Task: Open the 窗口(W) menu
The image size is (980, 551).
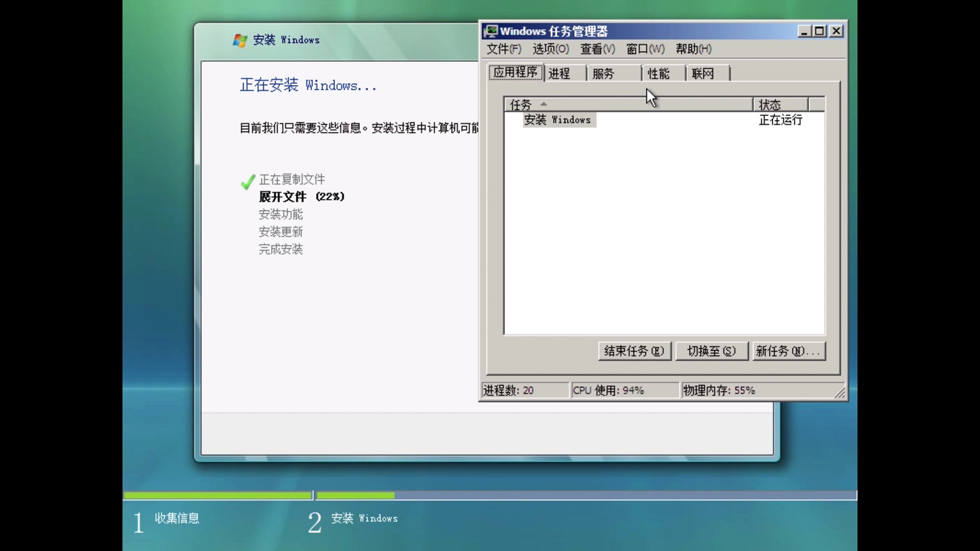Action: [645, 49]
